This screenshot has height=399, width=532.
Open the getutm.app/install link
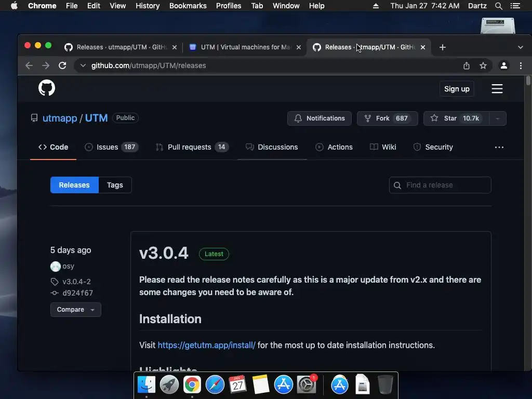click(207, 345)
